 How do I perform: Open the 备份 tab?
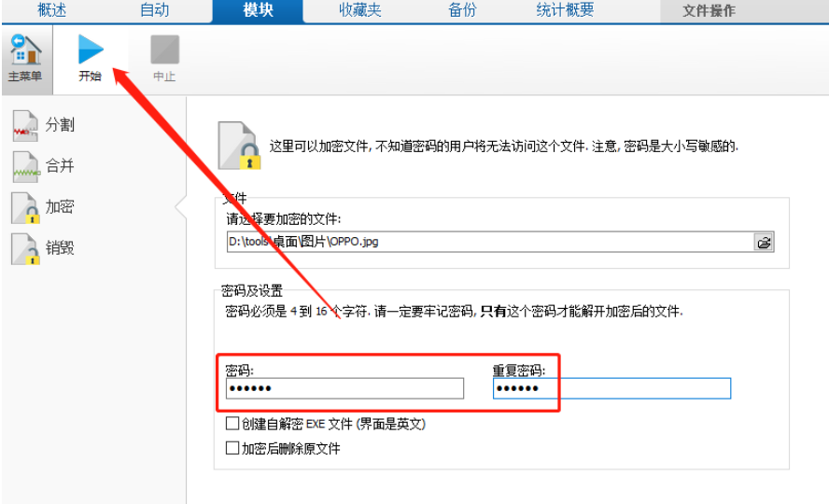[x=462, y=10]
